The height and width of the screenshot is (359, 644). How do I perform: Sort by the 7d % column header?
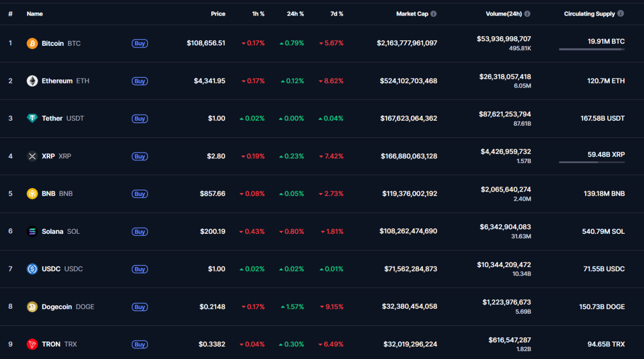tap(337, 14)
